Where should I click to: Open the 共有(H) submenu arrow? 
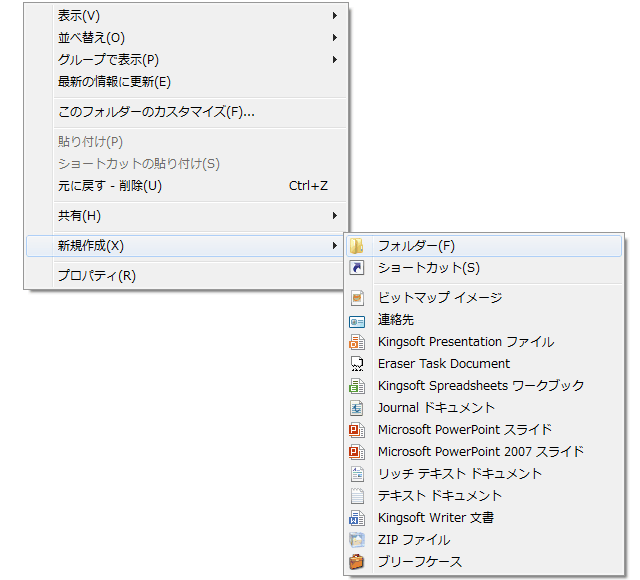pyautogui.click(x=334, y=216)
